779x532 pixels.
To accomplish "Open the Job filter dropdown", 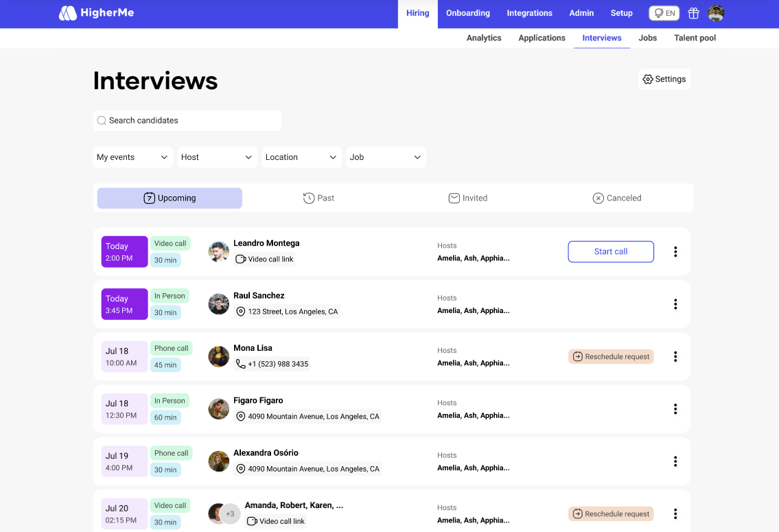I will [386, 157].
